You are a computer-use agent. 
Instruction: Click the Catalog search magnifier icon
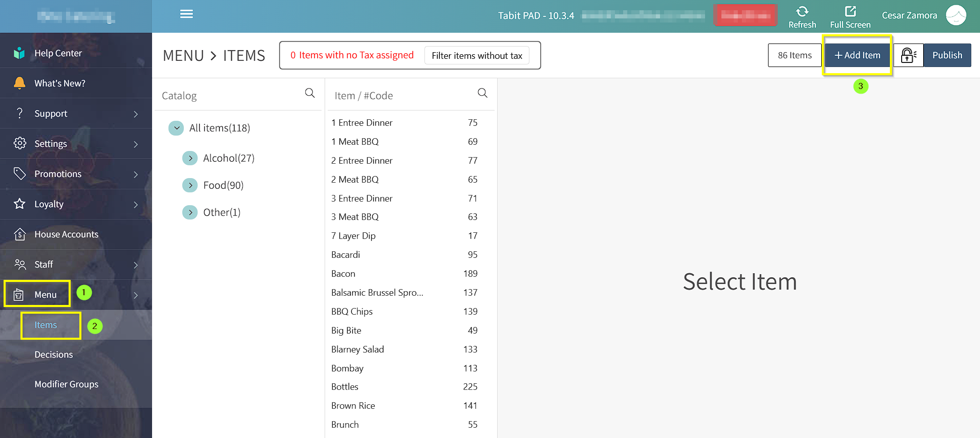(310, 93)
